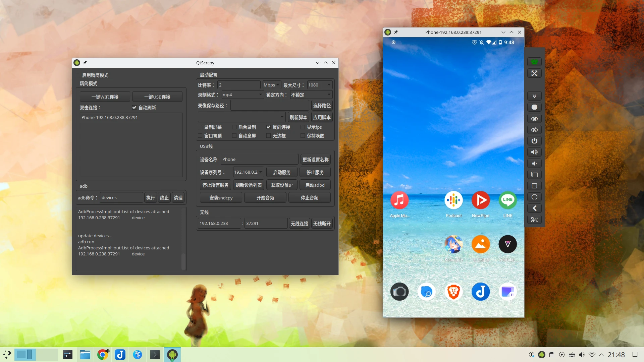Open the 不锁定 orientation lock dropdown
The height and width of the screenshot is (362, 644).
311,95
